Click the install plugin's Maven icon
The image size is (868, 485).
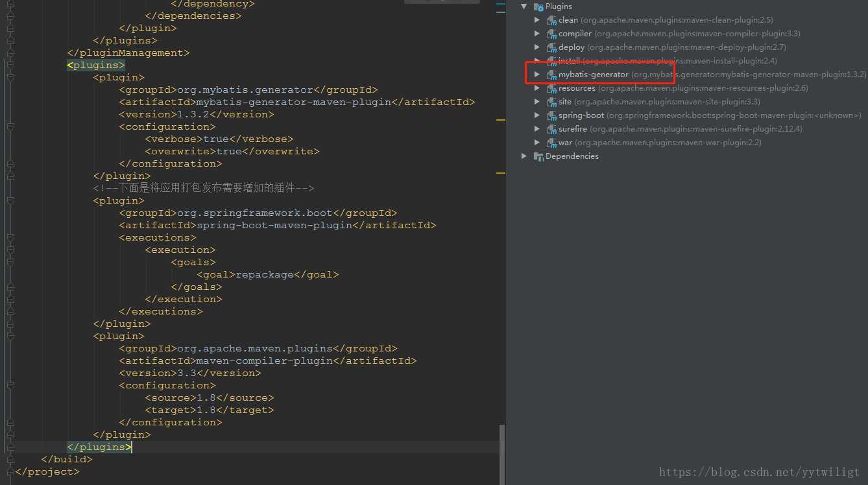[551, 61]
